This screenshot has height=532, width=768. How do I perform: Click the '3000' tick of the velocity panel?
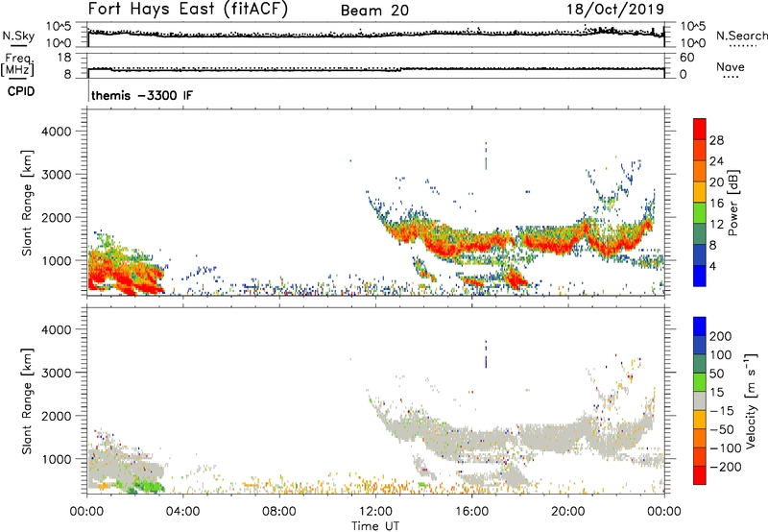[57, 373]
